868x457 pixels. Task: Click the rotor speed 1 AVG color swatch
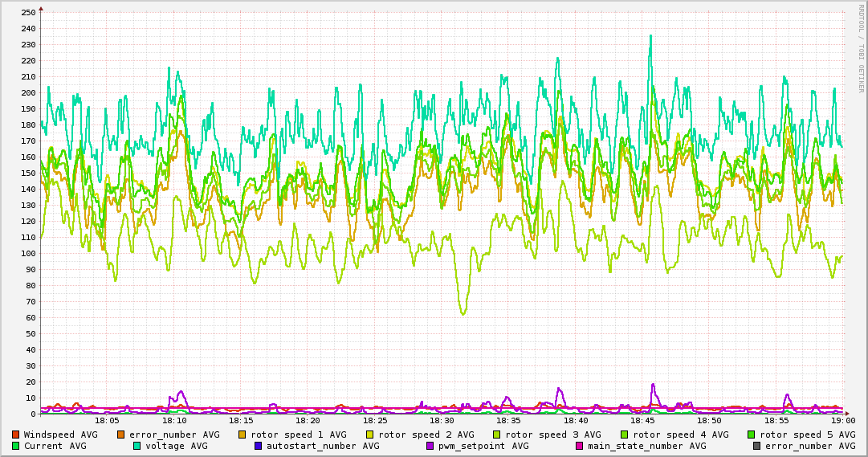coord(242,435)
